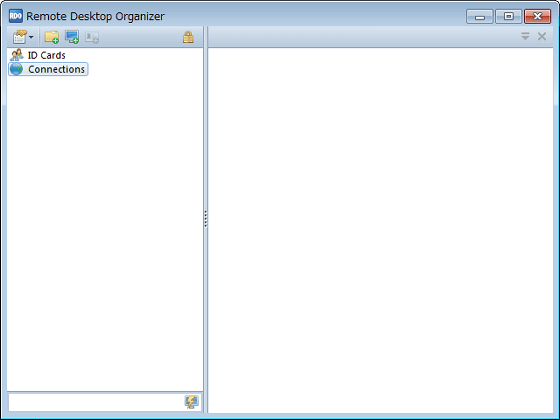The width and height of the screenshot is (560, 420).
Task: Minimize the Remote Desktop Organizer window
Action: tap(480, 16)
